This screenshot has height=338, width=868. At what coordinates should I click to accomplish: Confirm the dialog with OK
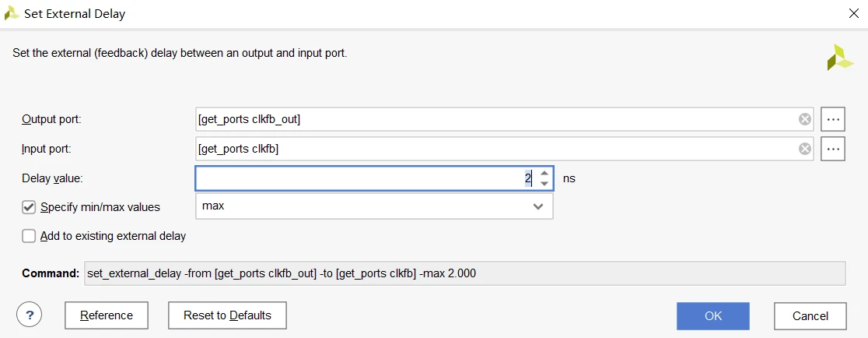pos(712,315)
